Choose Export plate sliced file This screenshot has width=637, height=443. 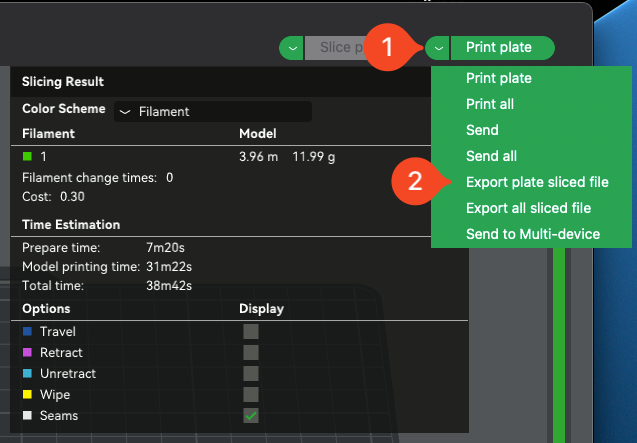537,182
